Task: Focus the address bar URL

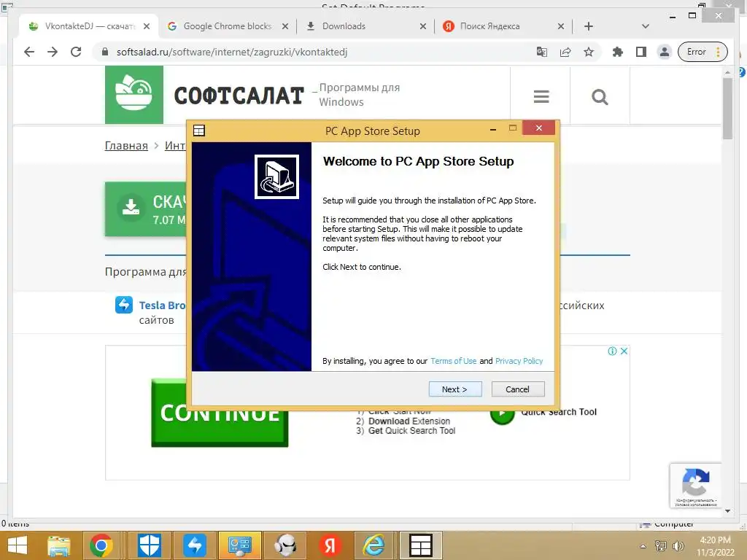Action: [x=231, y=52]
